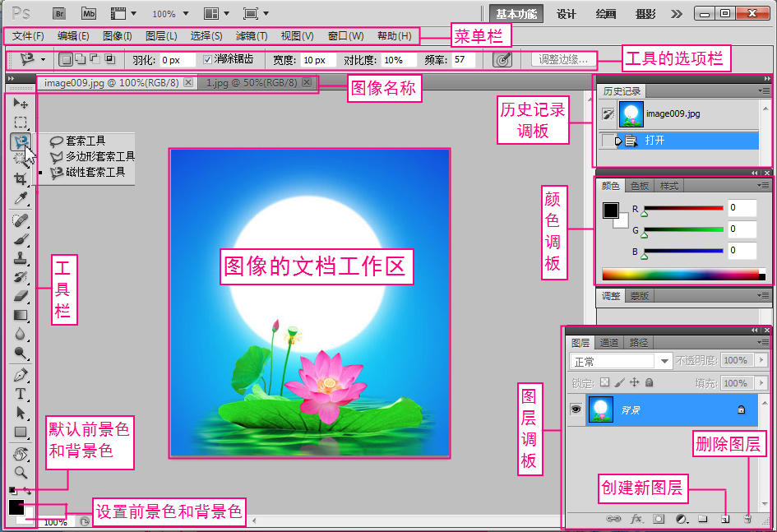Click the 调整边缘... button
777x532 pixels.
[x=563, y=60]
